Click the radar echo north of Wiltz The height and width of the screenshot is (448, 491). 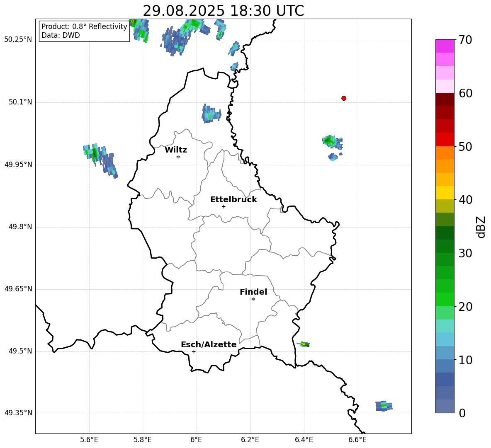pos(211,113)
